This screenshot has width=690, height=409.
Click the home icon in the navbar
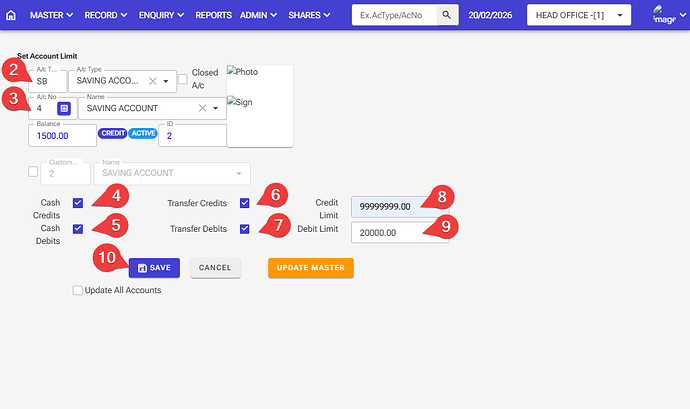(11, 16)
